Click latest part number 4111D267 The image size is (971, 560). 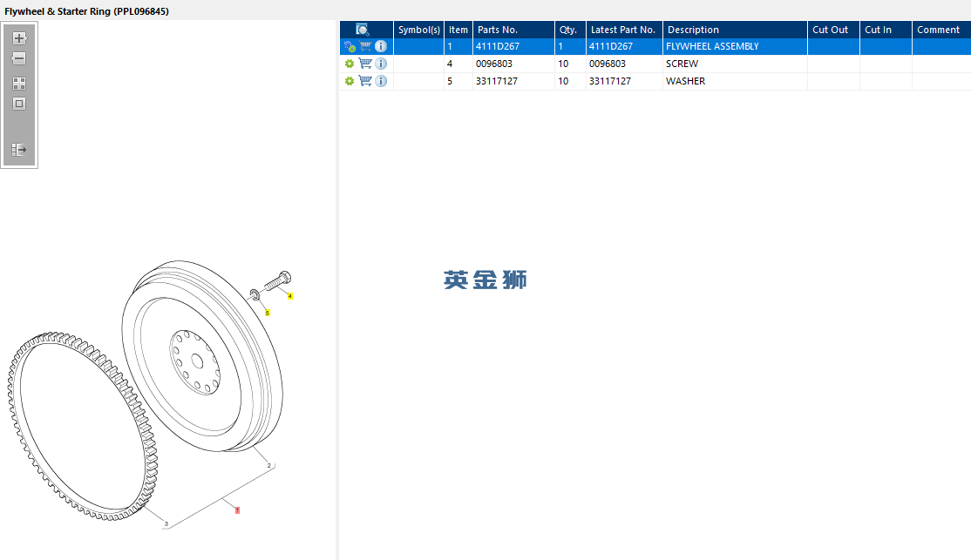click(611, 46)
